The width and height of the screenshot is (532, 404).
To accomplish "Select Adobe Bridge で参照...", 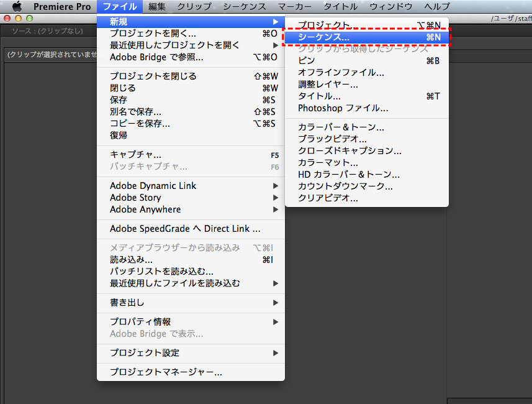I will pyautogui.click(x=191, y=57).
